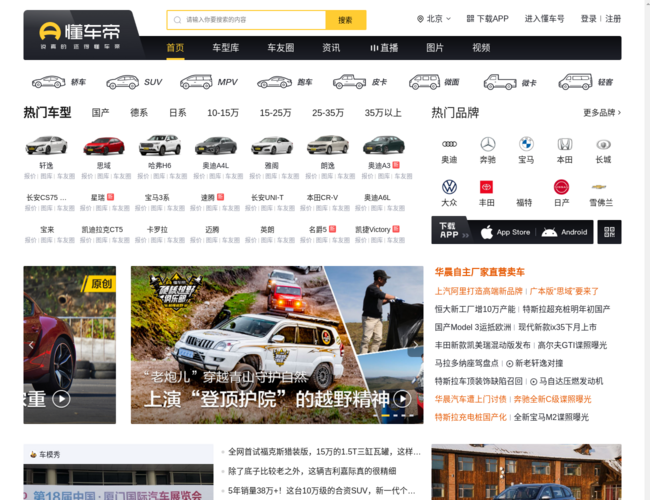Click the 首页 home tab

[x=175, y=48]
